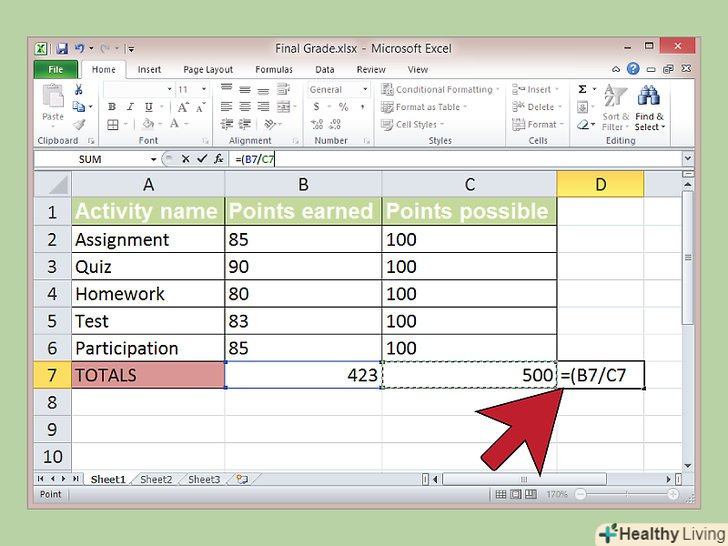The height and width of the screenshot is (546, 728).
Task: Click the AutoSum sigma icon
Action: [x=582, y=90]
